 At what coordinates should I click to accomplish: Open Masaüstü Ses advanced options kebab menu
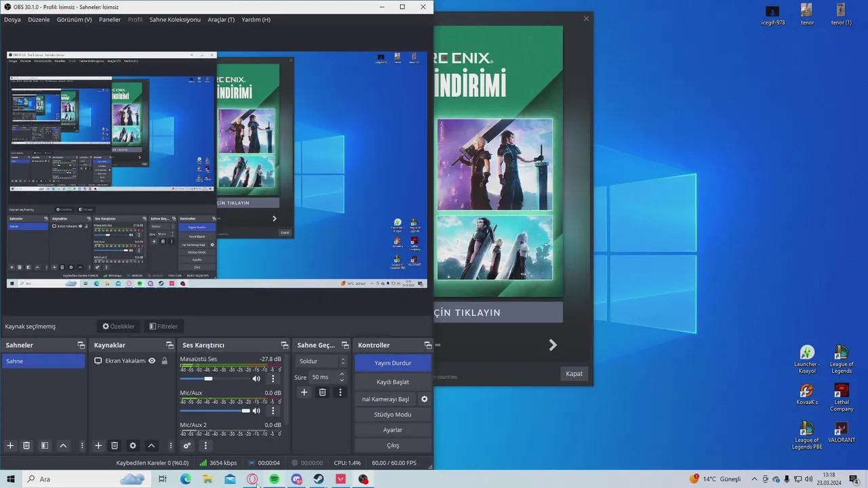click(273, 378)
